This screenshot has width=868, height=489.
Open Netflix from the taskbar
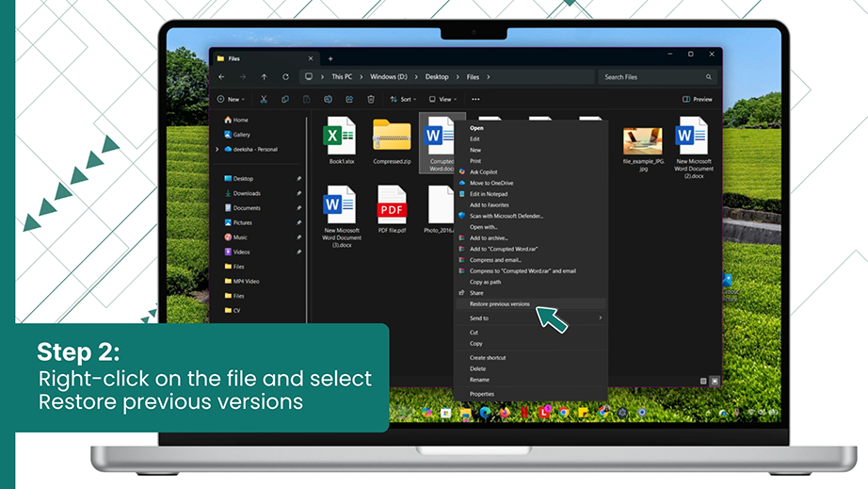523,413
